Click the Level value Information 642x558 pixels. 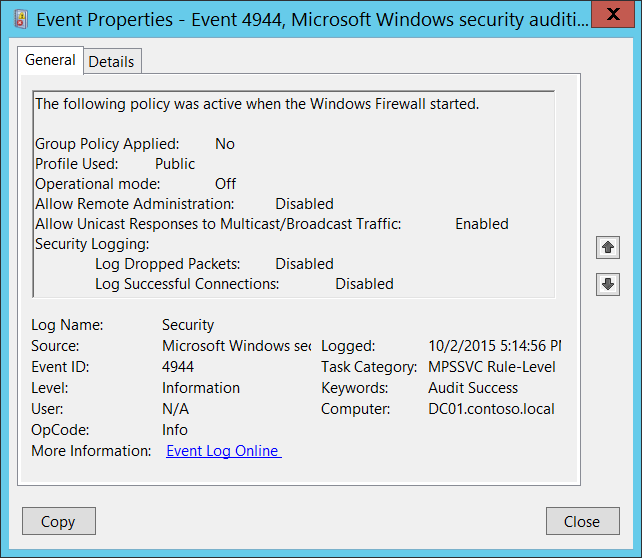click(201, 388)
